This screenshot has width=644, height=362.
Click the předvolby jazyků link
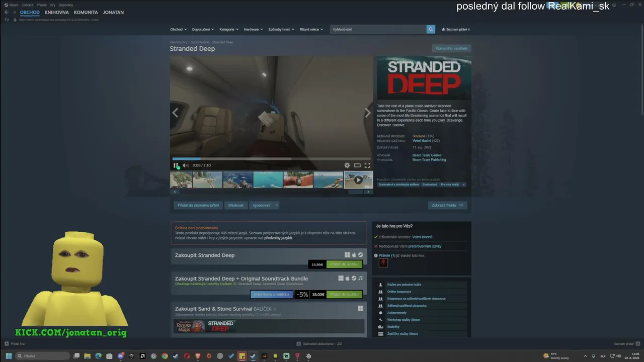click(x=278, y=238)
